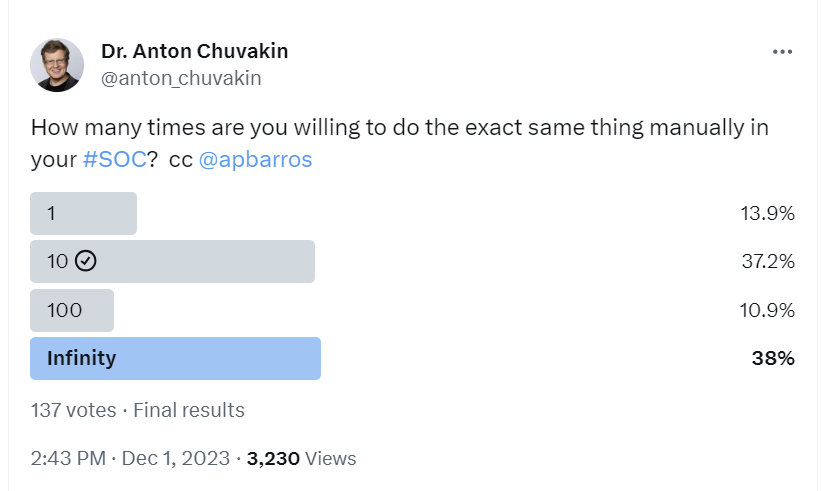
Task: Open the @anton_chuvakin handle
Action: point(181,78)
